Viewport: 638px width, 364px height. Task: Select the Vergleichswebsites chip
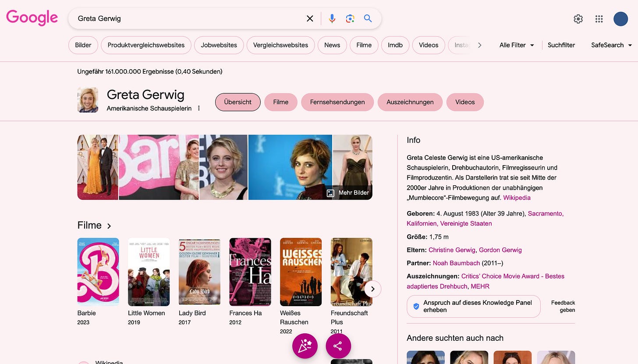point(280,45)
